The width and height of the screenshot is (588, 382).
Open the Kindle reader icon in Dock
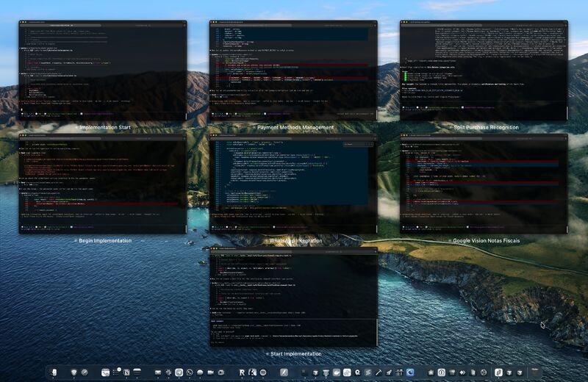[252, 372]
